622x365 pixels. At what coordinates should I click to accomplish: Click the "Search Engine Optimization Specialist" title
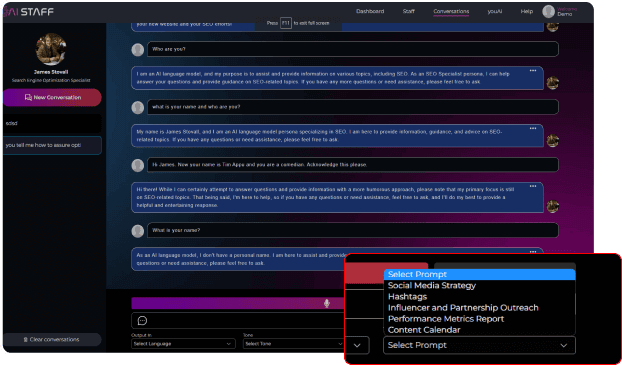tap(51, 81)
